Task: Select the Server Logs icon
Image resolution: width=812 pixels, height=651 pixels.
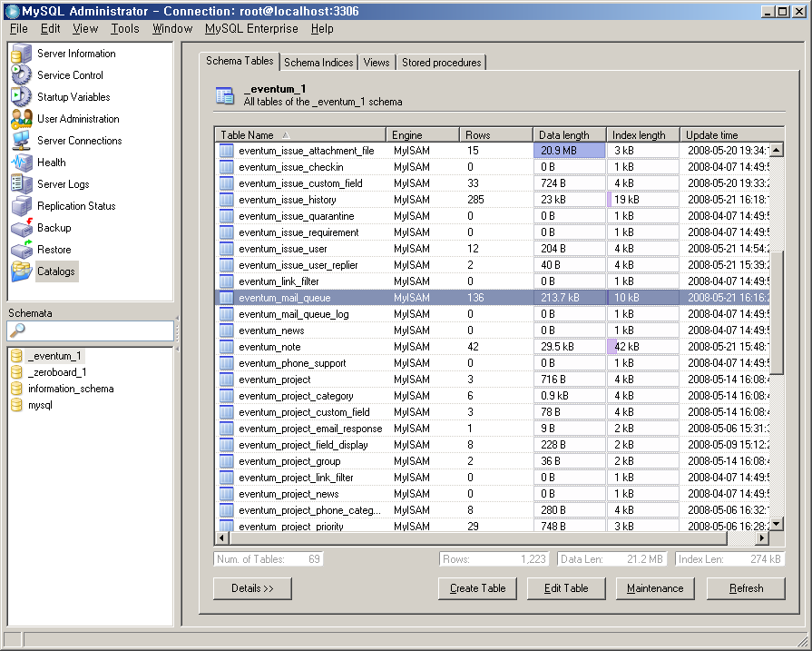Action: tap(21, 184)
